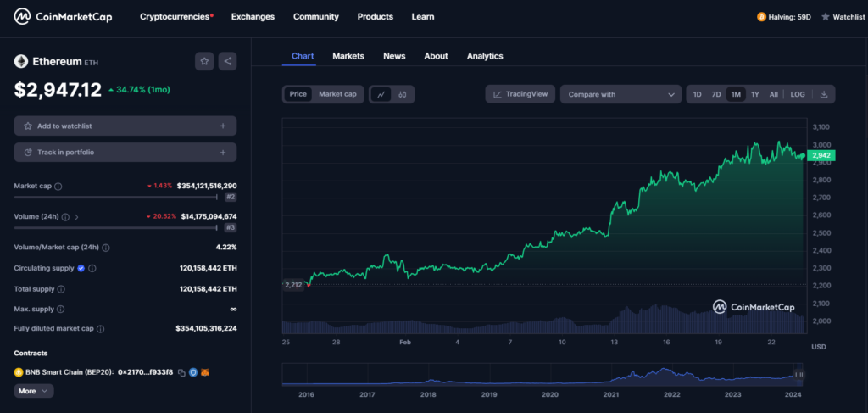The image size is (868, 413).
Task: Open the Cryptocurrencies menu
Action: pyautogui.click(x=176, y=17)
